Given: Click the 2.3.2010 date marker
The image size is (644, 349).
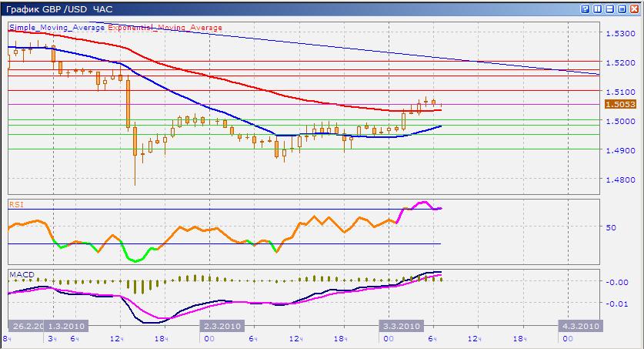Looking at the screenshot, I should 222,326.
